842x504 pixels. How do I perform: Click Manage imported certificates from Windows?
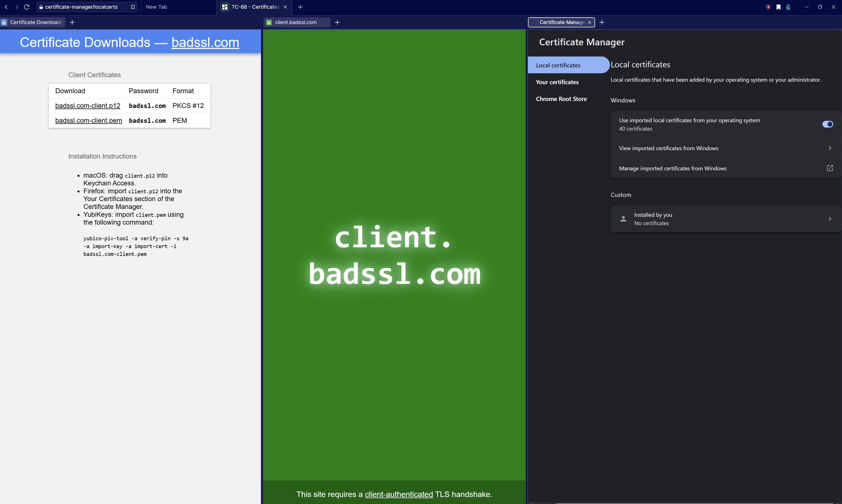tap(726, 168)
